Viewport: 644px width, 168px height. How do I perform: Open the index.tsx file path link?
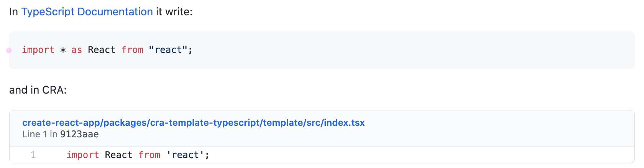click(x=193, y=123)
